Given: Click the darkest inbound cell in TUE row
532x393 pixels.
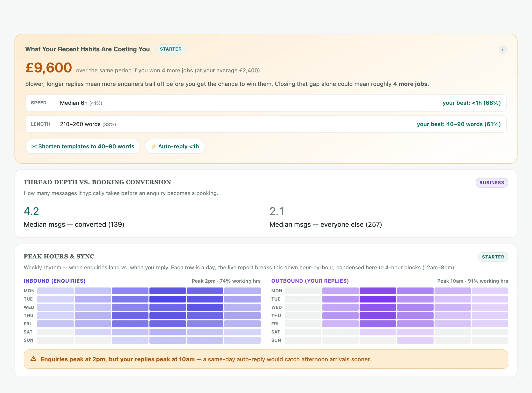Looking at the screenshot, I should [x=168, y=299].
